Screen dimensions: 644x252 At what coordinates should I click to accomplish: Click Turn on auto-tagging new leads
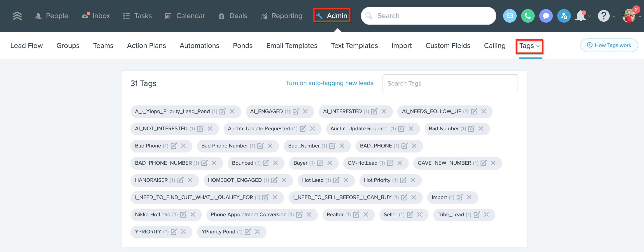329,83
